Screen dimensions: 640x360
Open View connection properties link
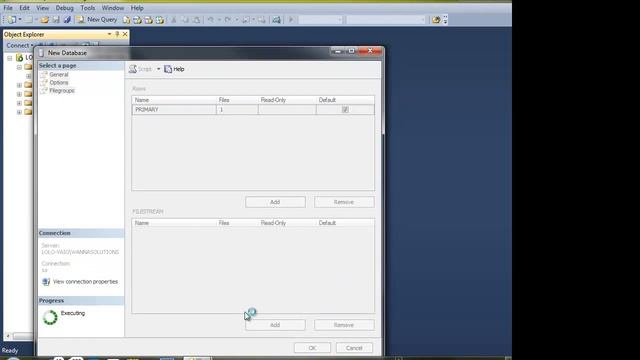(85, 282)
